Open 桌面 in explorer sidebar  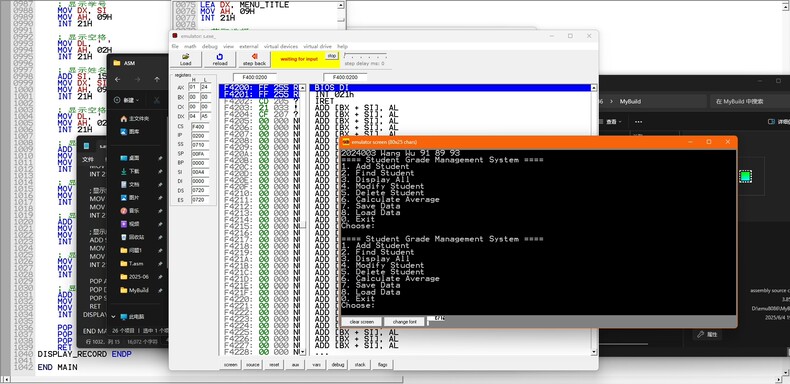pos(130,158)
